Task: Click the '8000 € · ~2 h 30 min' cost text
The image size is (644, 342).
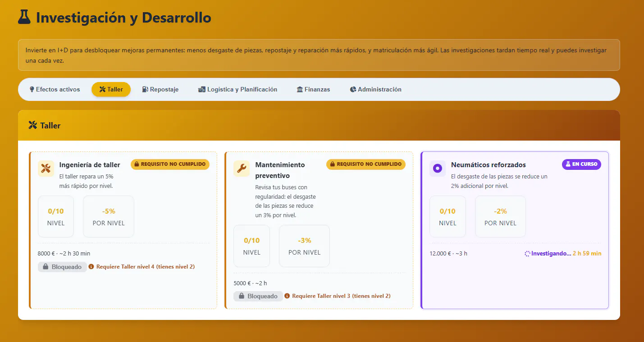Action: 64,254
